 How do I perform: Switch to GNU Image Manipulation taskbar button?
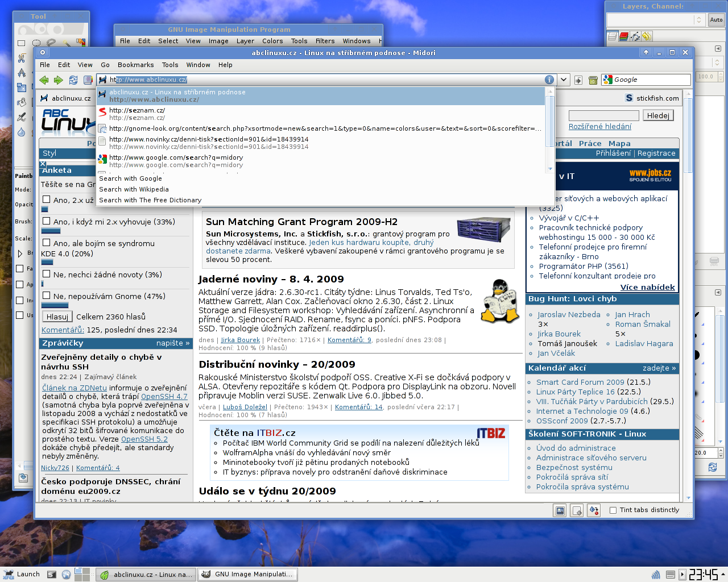pos(248,574)
